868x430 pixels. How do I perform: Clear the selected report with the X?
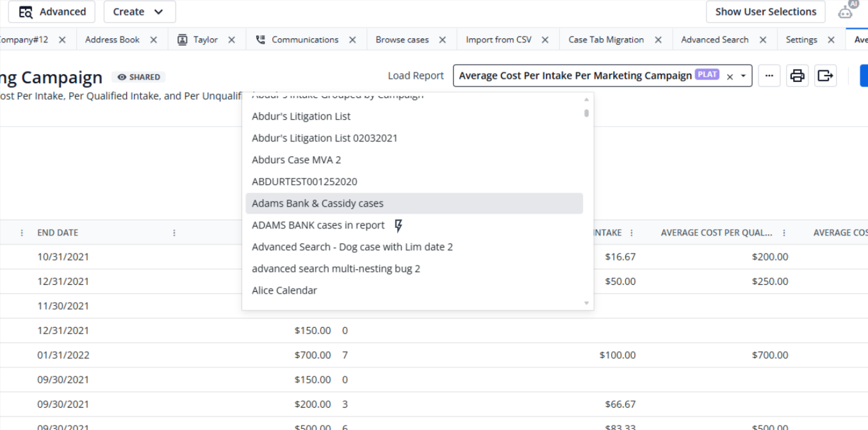coord(730,76)
